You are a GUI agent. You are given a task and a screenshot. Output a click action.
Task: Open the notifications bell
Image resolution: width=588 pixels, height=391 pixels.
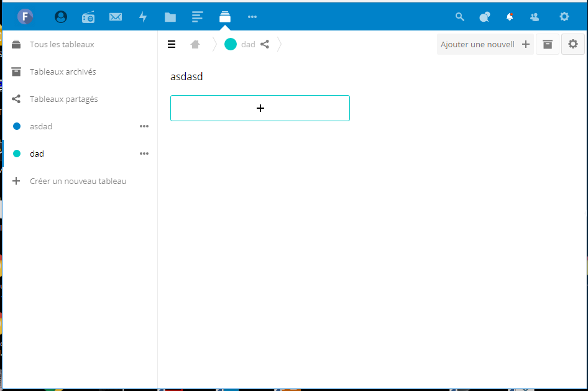coord(510,17)
